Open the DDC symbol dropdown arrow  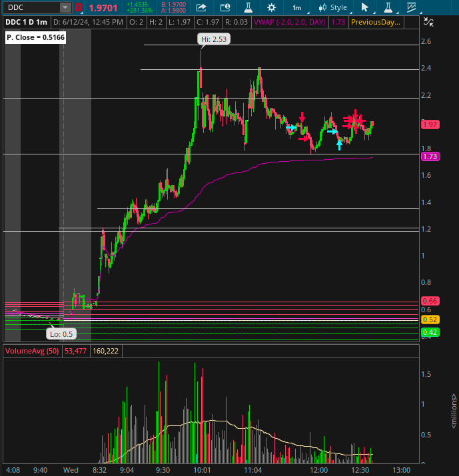(65, 7)
